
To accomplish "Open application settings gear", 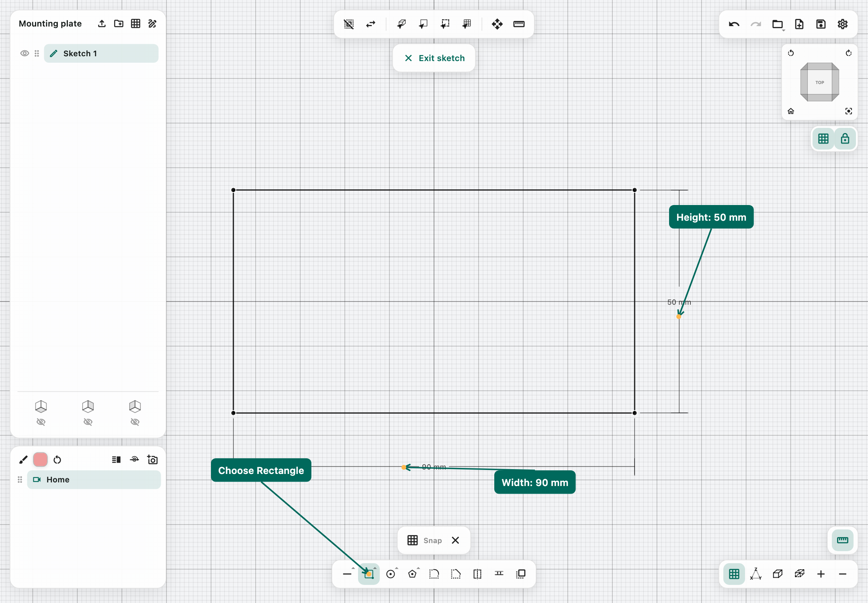I will click(843, 24).
